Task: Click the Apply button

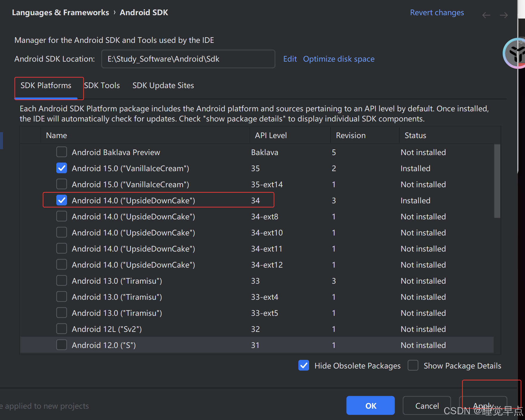Action: [483, 405]
